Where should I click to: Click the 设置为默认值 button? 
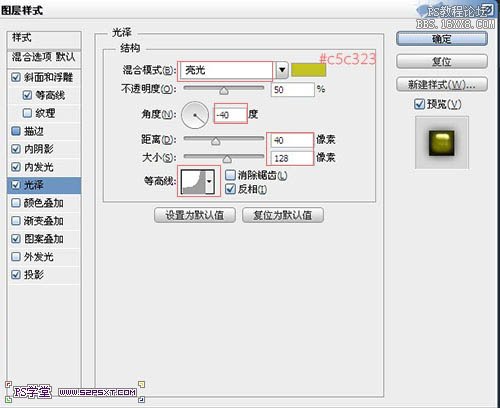click(x=195, y=215)
